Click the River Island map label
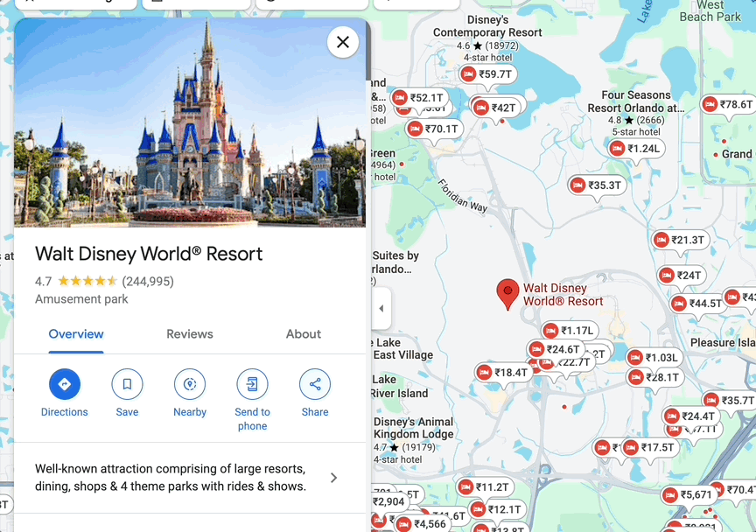This screenshot has height=532, width=756. [x=399, y=394]
